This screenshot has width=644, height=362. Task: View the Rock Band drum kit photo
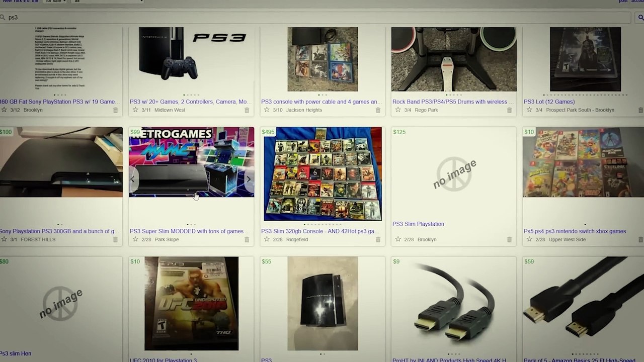454,59
